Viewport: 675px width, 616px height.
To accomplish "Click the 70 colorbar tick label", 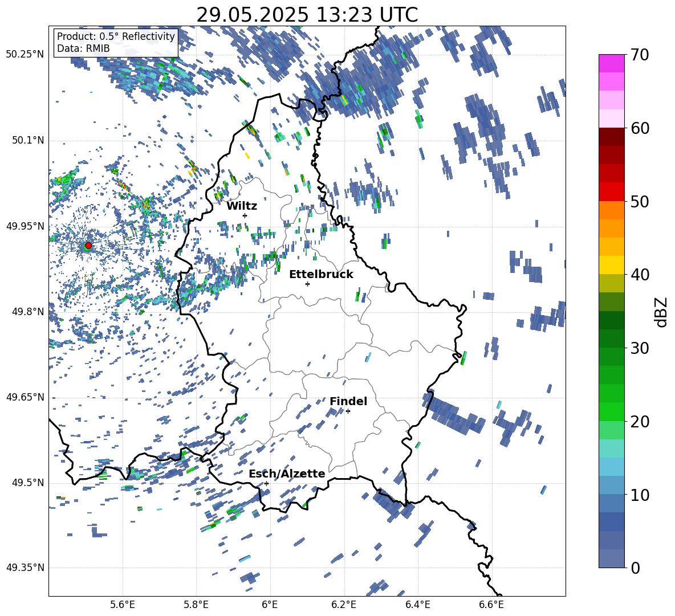I will pos(640,55).
